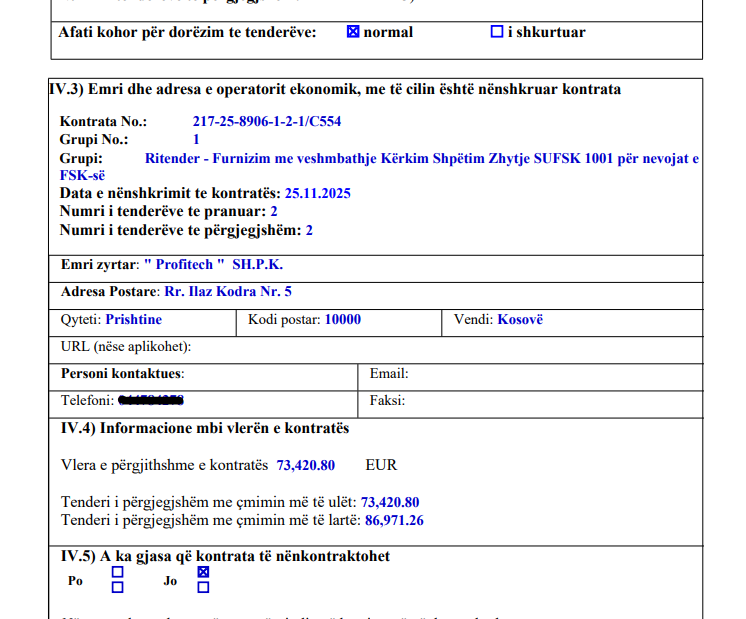Viewport: 746px width, 619px height.
Task: Click the highest tender price 86,971.26
Action: point(394,520)
